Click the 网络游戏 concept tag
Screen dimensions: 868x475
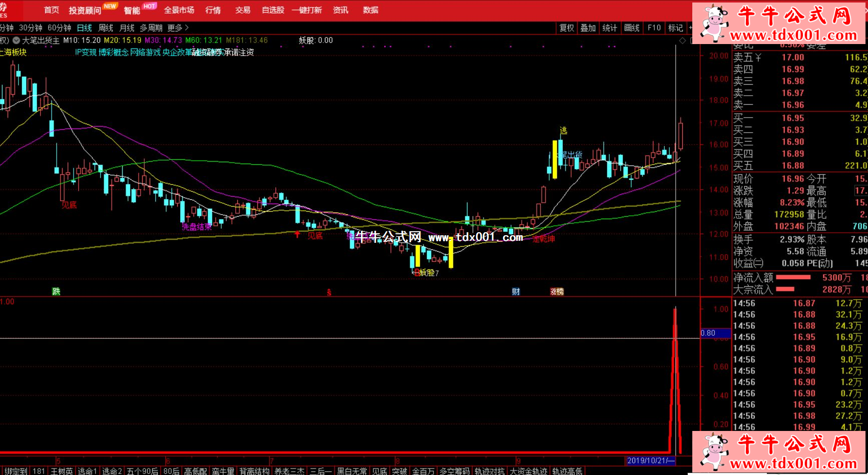point(145,53)
